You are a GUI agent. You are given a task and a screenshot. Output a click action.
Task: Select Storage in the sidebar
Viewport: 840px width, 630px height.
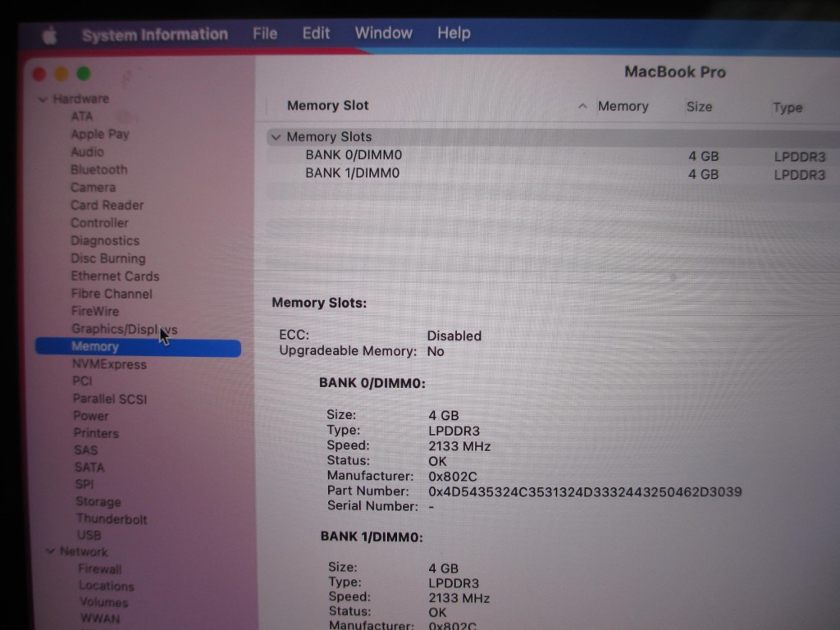[x=98, y=502]
